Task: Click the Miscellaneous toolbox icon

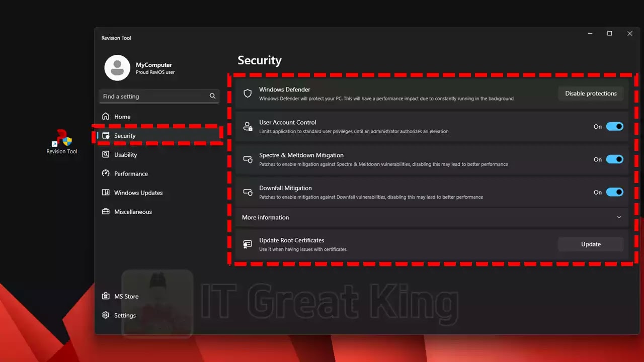Action: [x=106, y=212]
